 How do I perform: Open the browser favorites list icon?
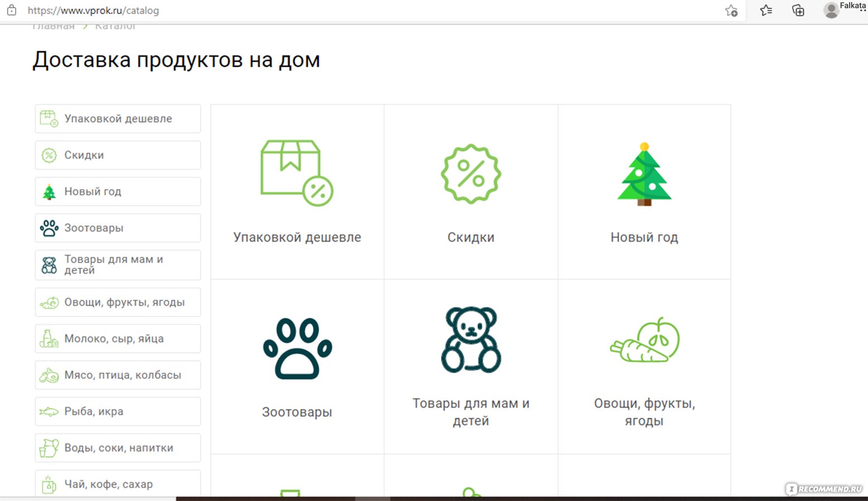[x=766, y=10]
